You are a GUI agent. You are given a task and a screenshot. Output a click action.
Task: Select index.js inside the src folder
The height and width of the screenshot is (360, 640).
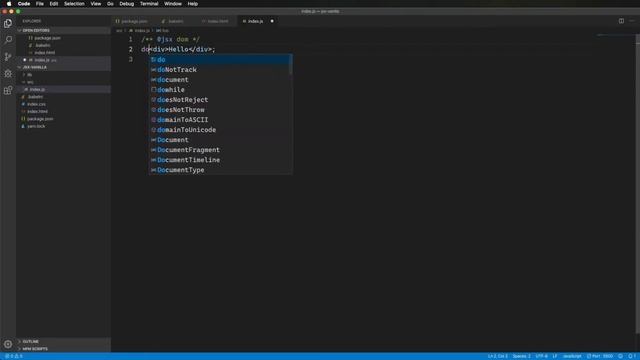coord(63,89)
